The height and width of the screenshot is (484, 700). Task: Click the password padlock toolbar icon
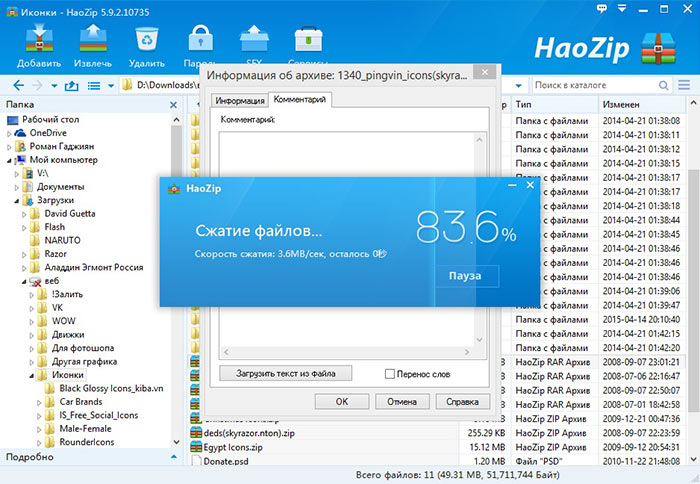coord(201,36)
